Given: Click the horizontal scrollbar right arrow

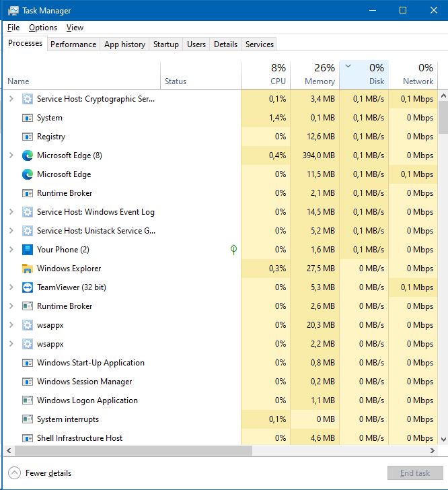Looking at the screenshot, I should pos(433,451).
